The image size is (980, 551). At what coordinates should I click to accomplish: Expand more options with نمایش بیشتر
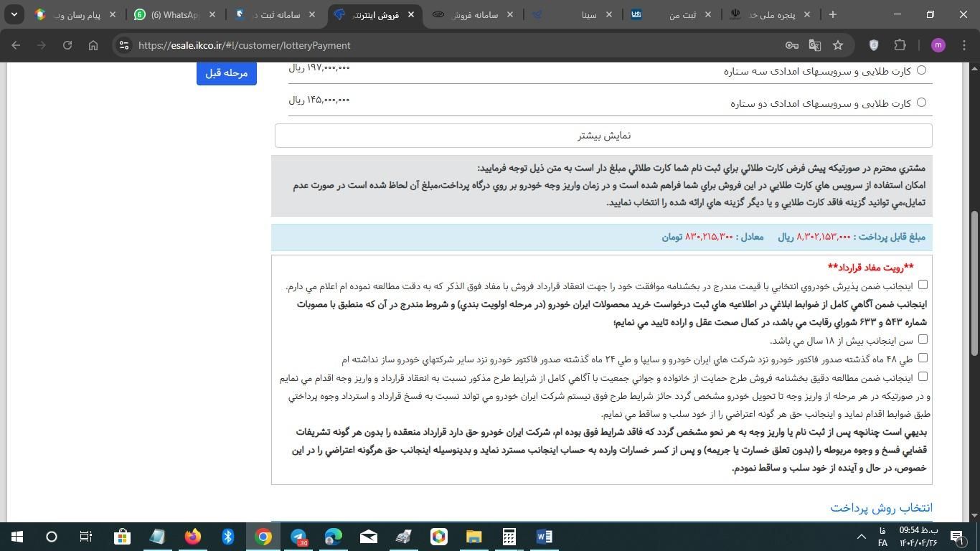pos(603,136)
